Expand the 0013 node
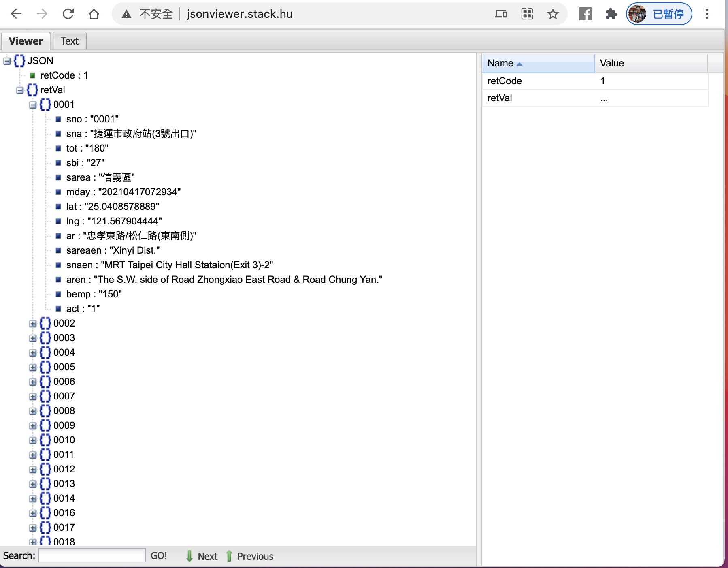This screenshot has height=568, width=728. click(x=33, y=484)
